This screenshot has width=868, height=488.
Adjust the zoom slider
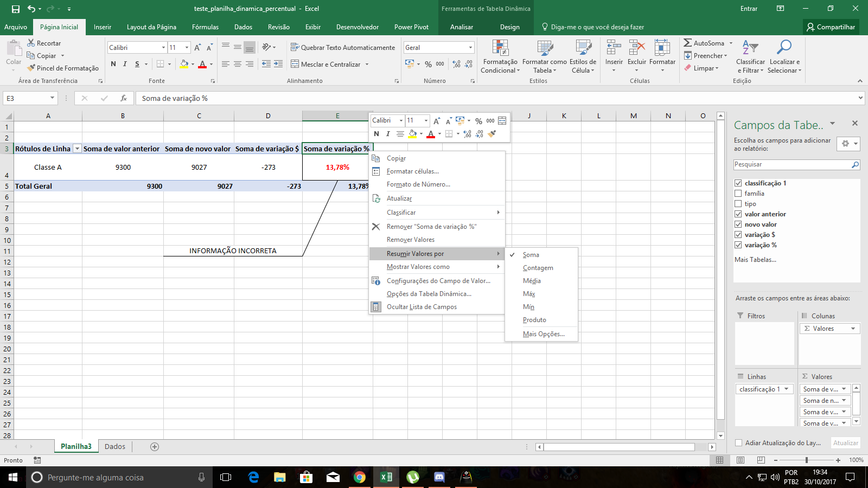(x=807, y=460)
